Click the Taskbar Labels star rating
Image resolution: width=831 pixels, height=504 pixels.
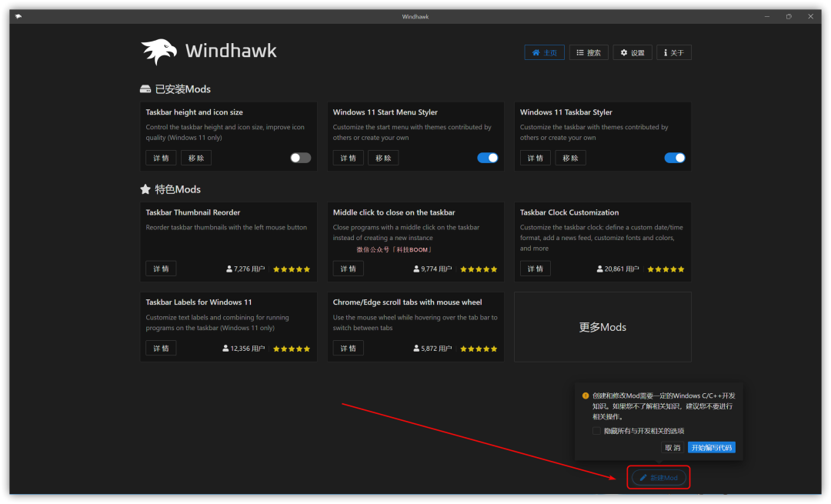coord(292,349)
